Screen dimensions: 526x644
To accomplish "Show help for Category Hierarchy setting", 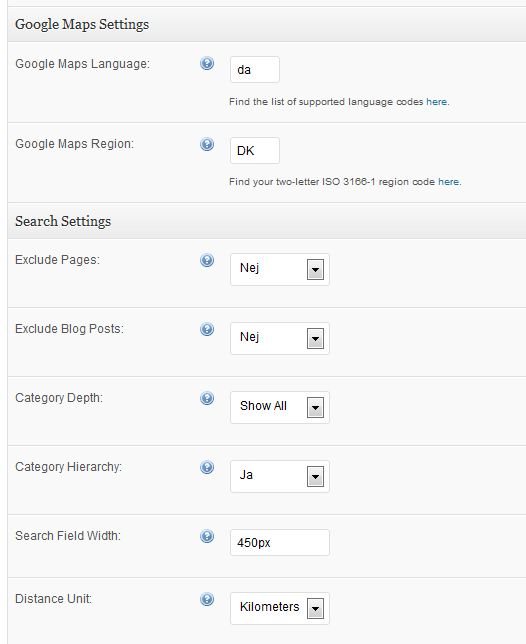I will (x=207, y=467).
